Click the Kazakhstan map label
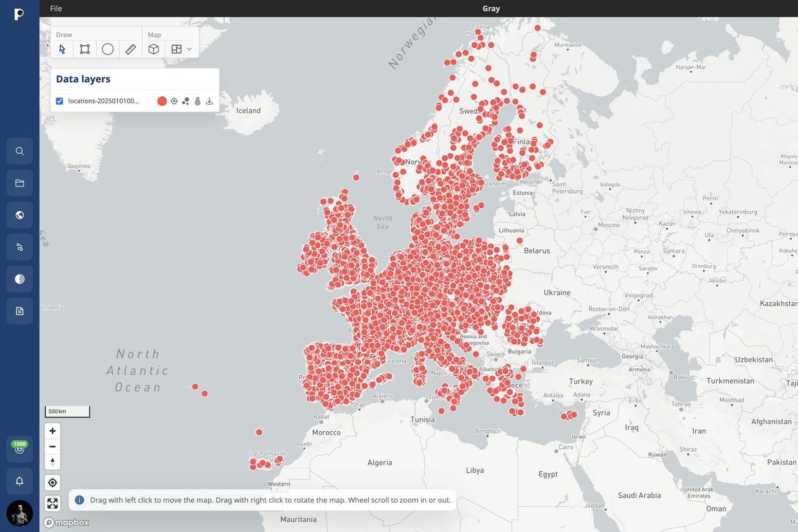 pyautogui.click(x=779, y=303)
